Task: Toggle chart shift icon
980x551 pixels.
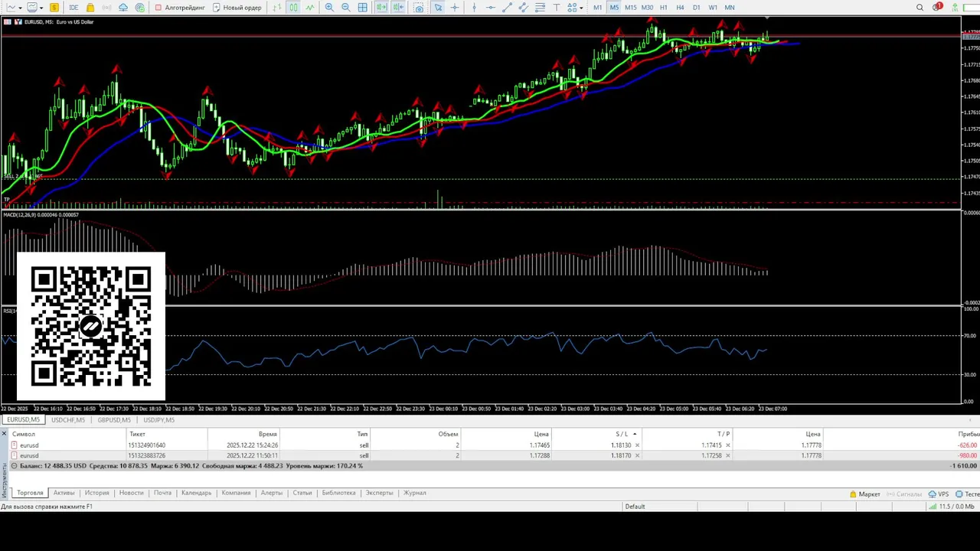Action: (398, 8)
